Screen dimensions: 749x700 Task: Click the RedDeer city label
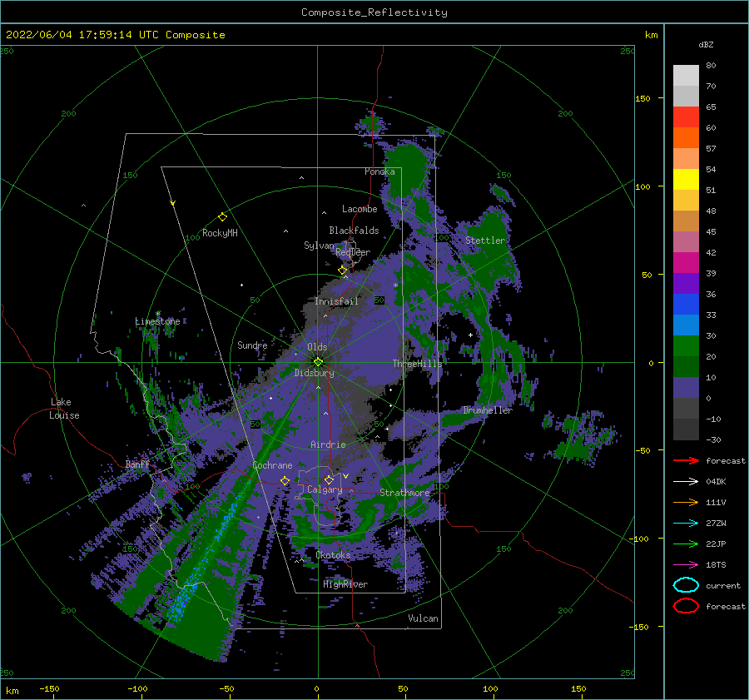353,252
